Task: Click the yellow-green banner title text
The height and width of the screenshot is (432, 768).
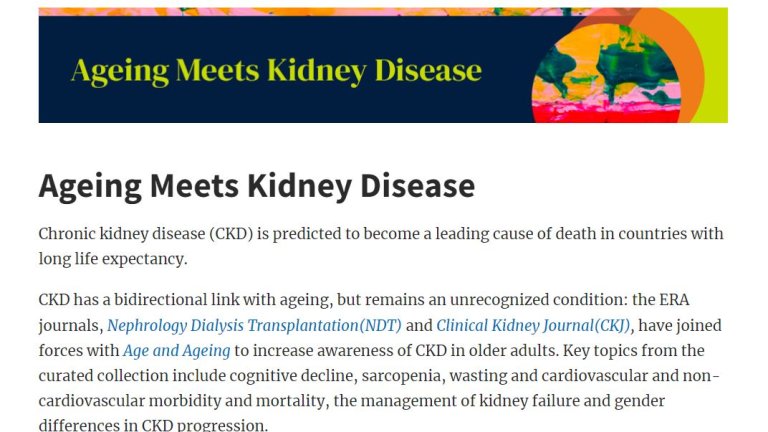Action: pos(276,71)
